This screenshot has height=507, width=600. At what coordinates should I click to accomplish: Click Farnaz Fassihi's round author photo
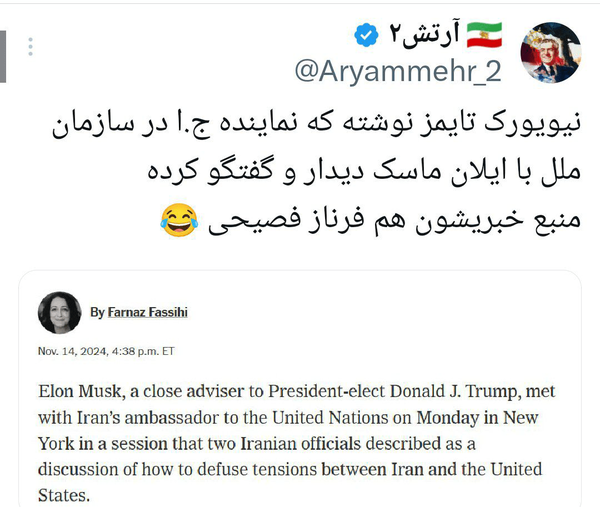(59, 312)
